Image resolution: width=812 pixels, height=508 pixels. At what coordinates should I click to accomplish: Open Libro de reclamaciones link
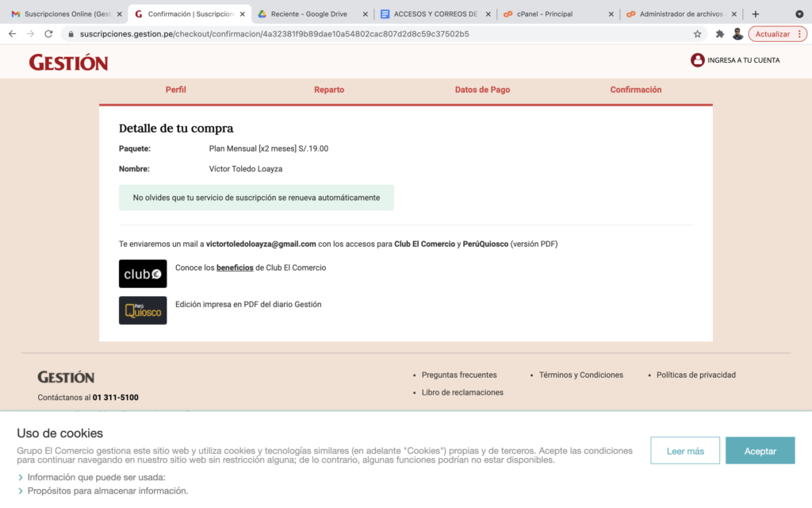(x=462, y=392)
